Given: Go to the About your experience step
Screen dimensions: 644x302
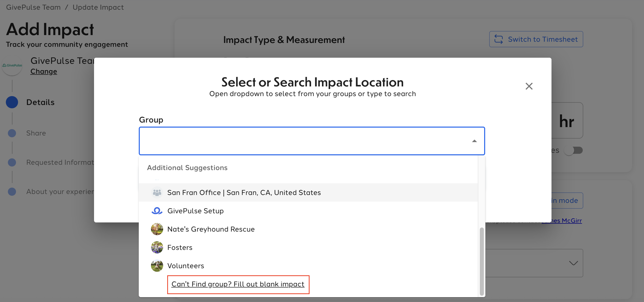Looking at the screenshot, I should click(x=51, y=191).
